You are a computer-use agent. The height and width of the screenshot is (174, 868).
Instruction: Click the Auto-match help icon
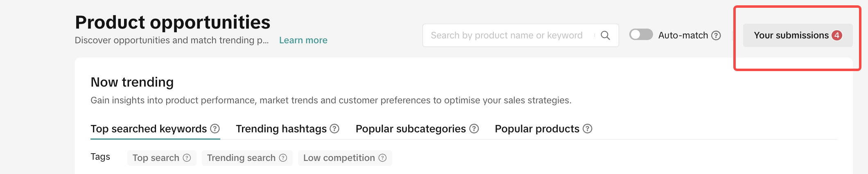[x=716, y=36]
